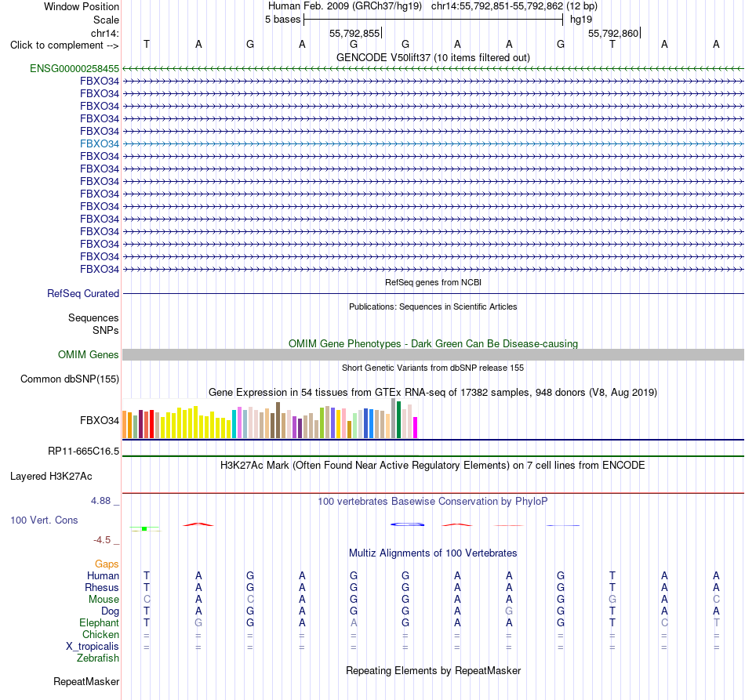Click the RefSeq Curated track label
Screen dimensions: 745x700
82,293
